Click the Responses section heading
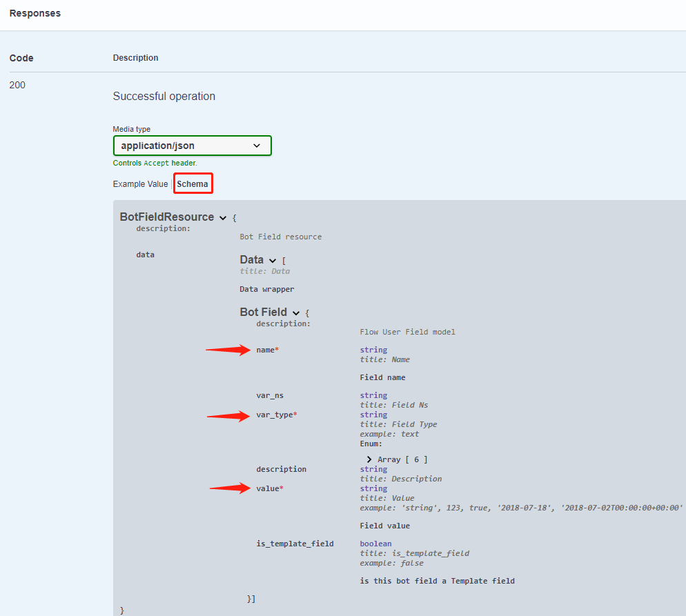The height and width of the screenshot is (616, 686). 35,13
